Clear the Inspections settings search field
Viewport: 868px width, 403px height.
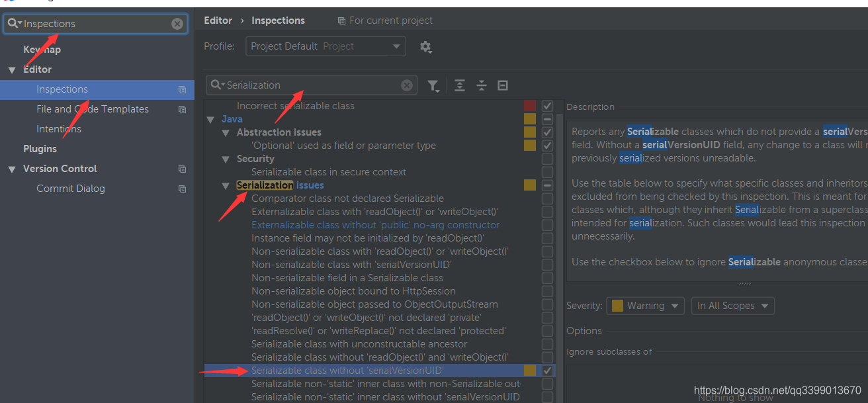coord(177,24)
